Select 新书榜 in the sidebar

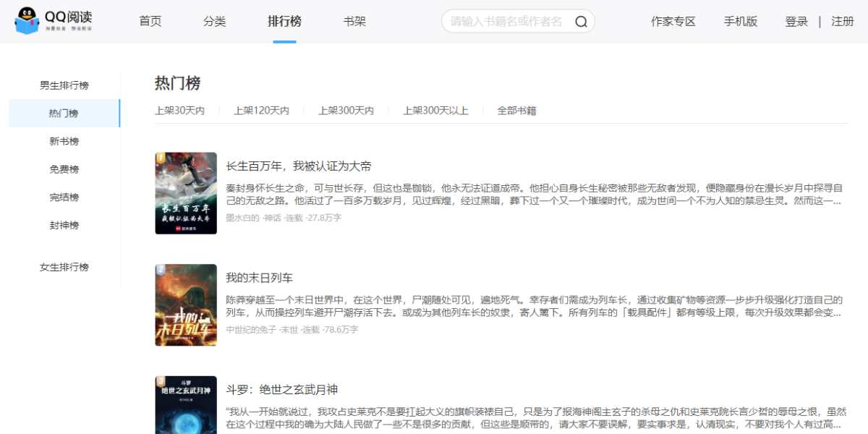click(64, 141)
